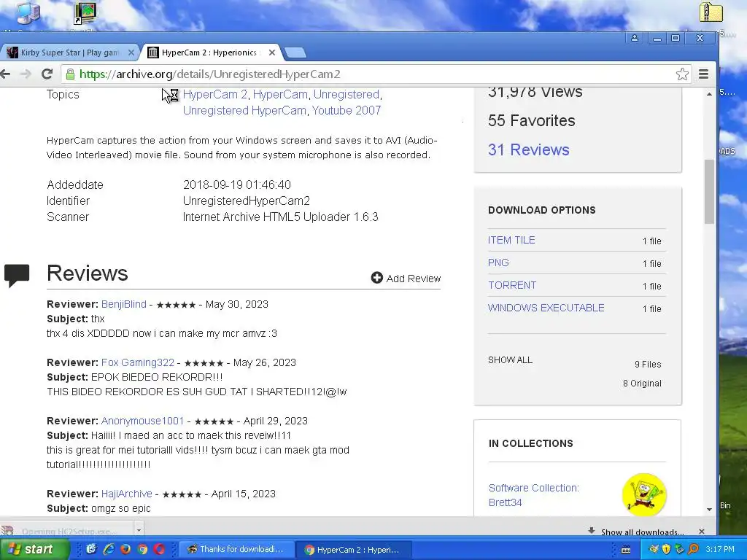Open the zip folder desktop icon

[711, 12]
